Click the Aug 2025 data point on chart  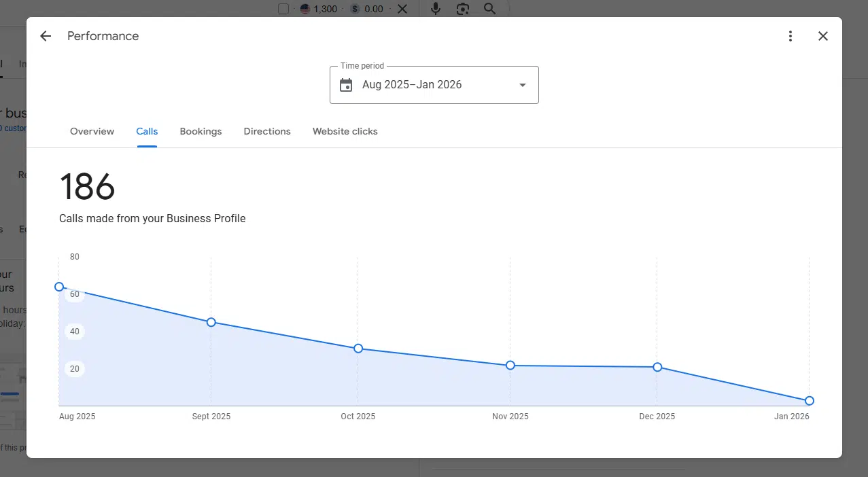point(59,287)
